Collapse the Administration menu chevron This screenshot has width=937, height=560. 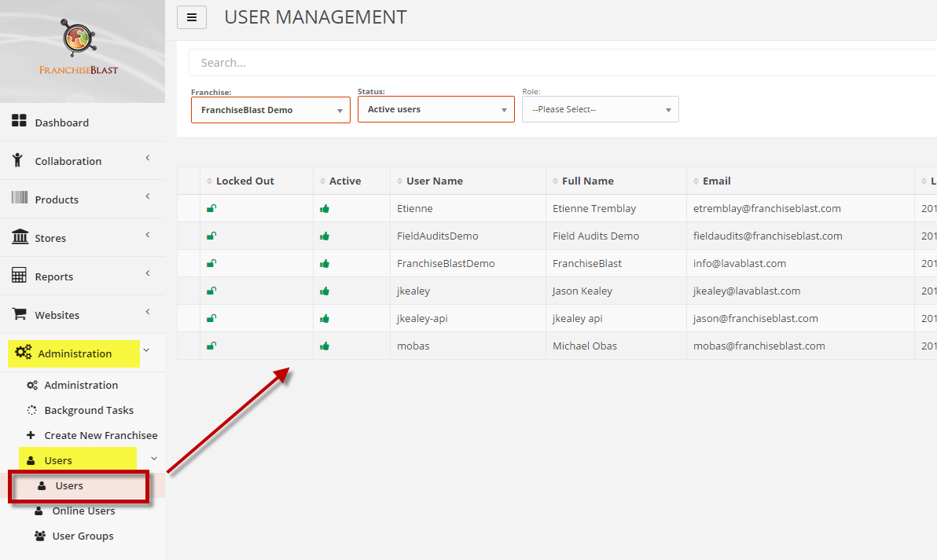click(146, 350)
